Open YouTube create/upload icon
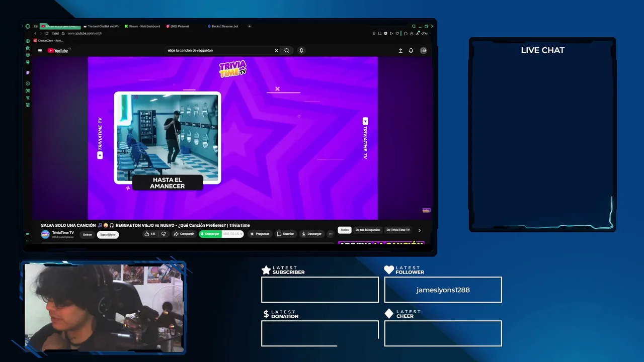The height and width of the screenshot is (362, 644). point(400,50)
